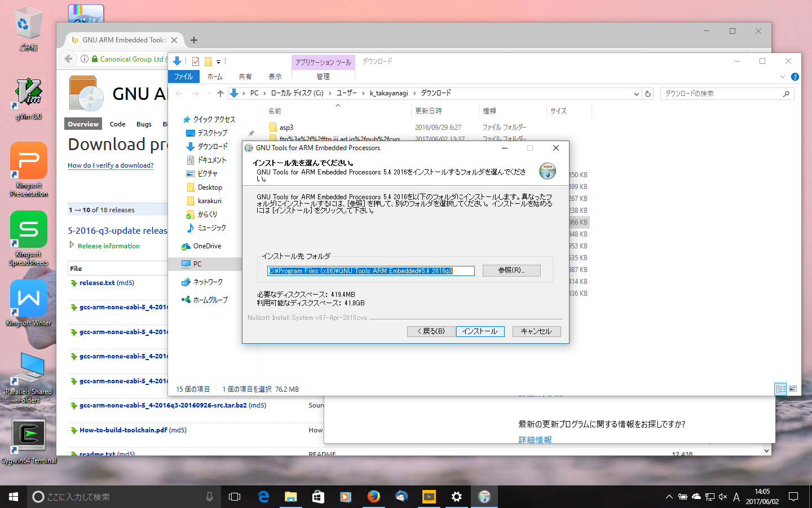Download release.txt from the Launchpad list
Viewport: 812px width, 508px height.
point(97,283)
